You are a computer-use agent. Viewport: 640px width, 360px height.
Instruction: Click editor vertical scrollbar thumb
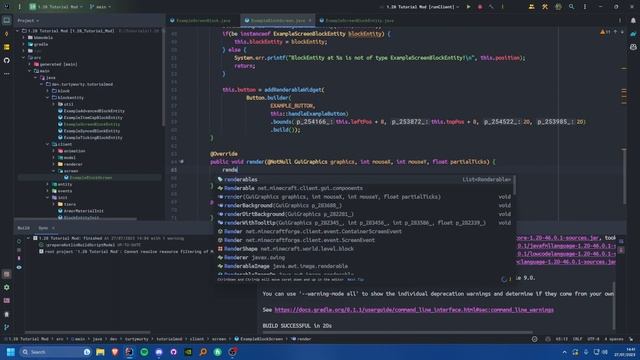[624, 176]
